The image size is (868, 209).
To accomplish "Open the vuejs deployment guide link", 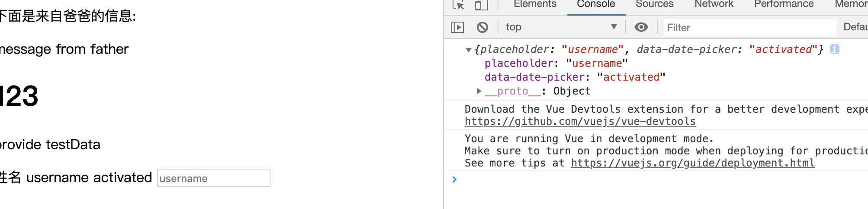I will [693, 163].
